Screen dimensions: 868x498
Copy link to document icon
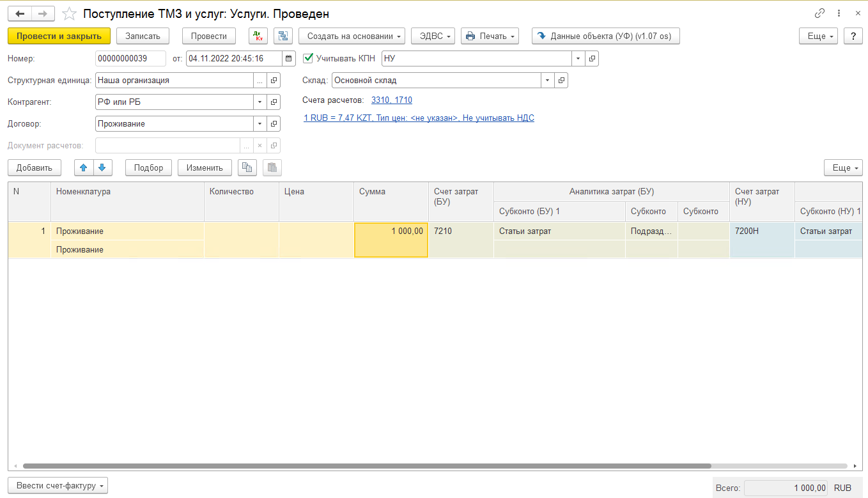click(x=819, y=13)
